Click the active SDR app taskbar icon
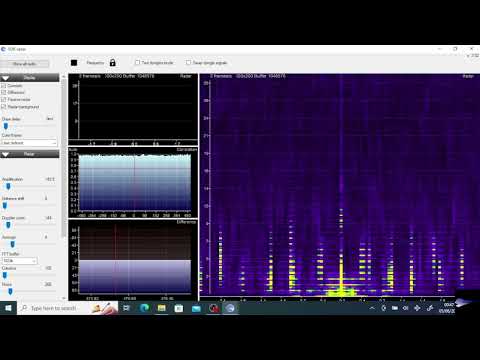Viewport: 480px width, 360px height. tap(230, 308)
